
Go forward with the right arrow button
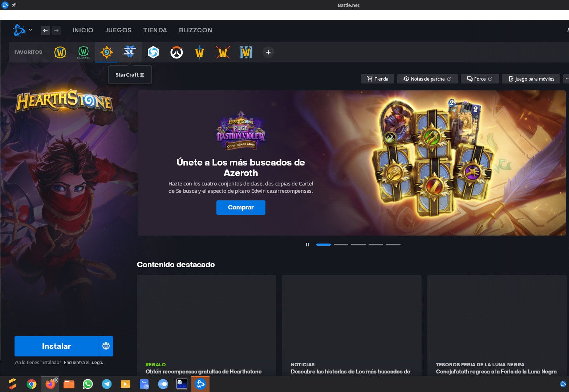tap(56, 30)
